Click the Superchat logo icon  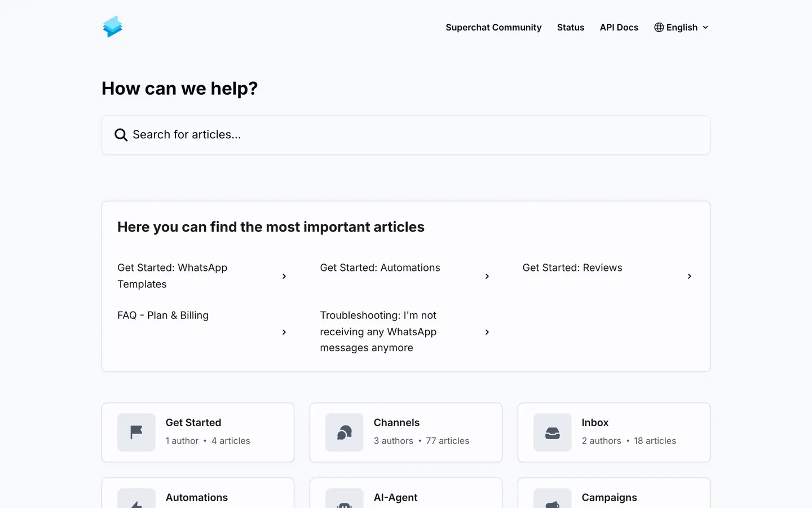tap(113, 27)
